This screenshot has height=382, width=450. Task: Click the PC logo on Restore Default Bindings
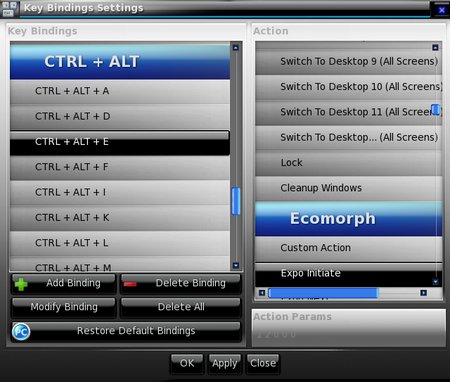(x=21, y=332)
